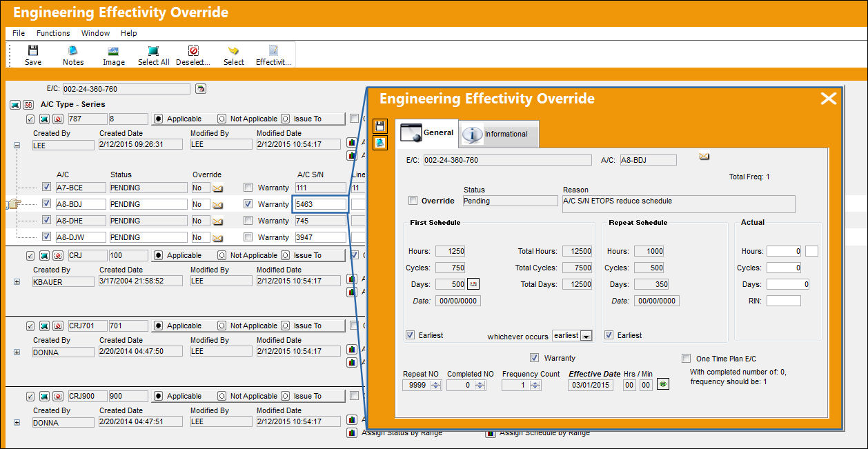Image resolution: width=868 pixels, height=449 pixels.
Task: Open the whichever occurs dropdown
Action: [x=586, y=336]
